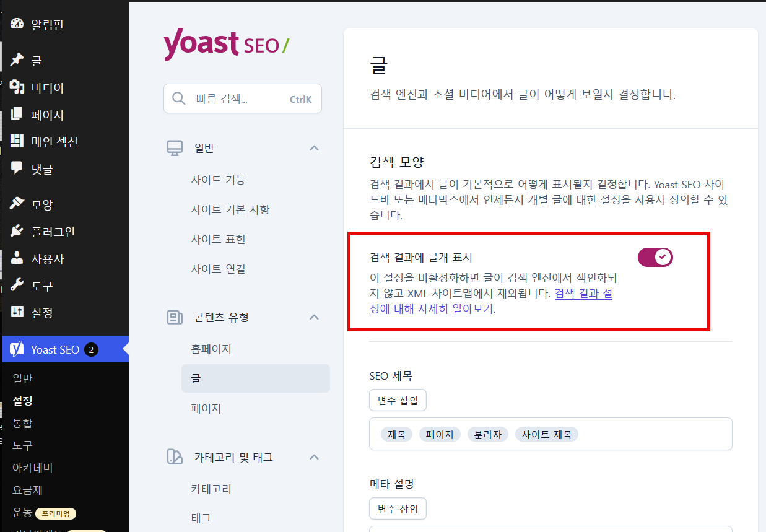Click the tag icon beside 카테고리 및 태그
Image resolution: width=766 pixels, height=532 pixels.
click(x=175, y=457)
